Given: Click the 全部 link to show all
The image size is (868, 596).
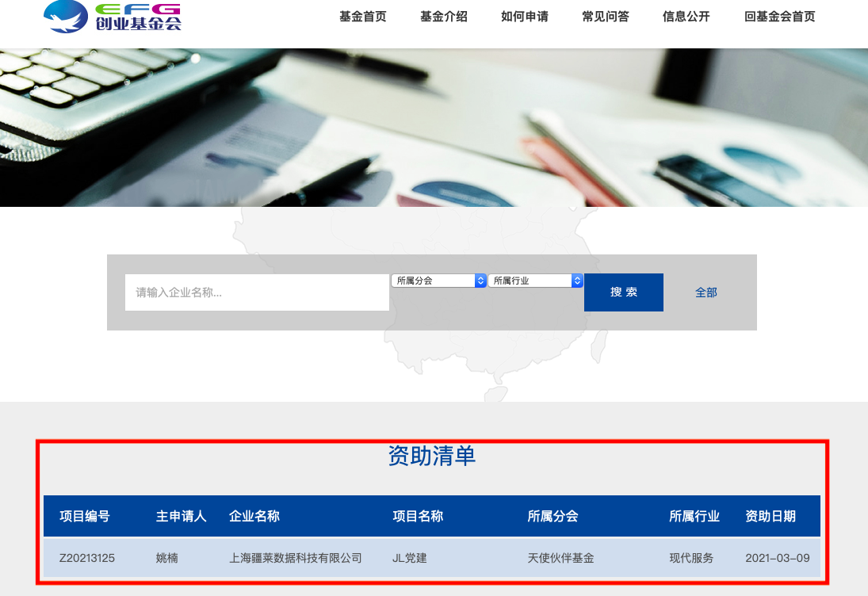Looking at the screenshot, I should coord(705,292).
